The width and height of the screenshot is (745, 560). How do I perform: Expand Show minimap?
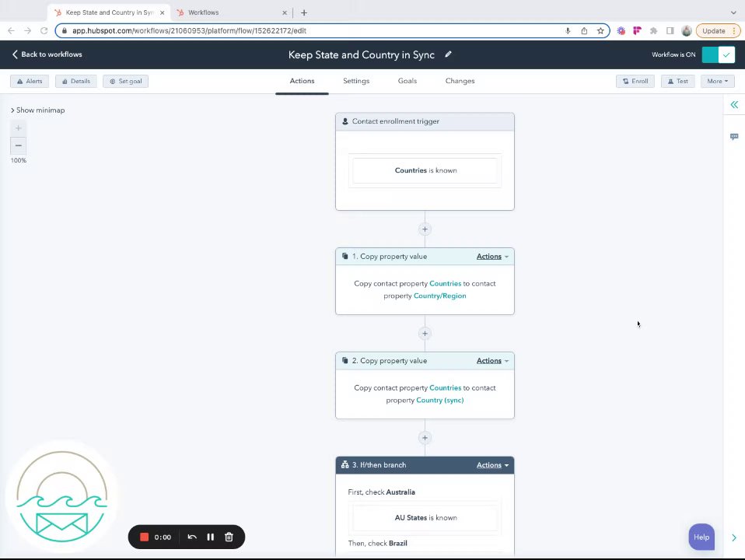point(37,110)
